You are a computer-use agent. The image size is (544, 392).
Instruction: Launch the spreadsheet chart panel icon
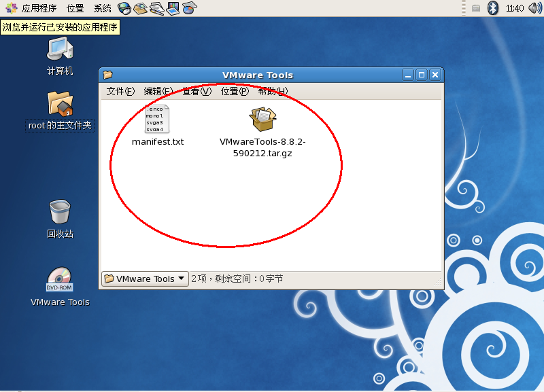tap(190, 8)
